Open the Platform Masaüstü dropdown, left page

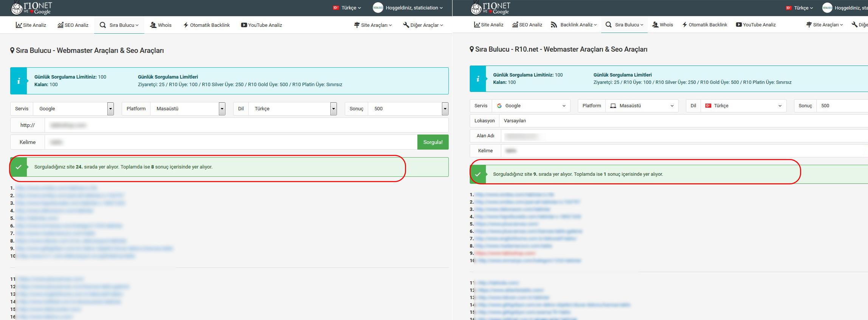point(188,109)
